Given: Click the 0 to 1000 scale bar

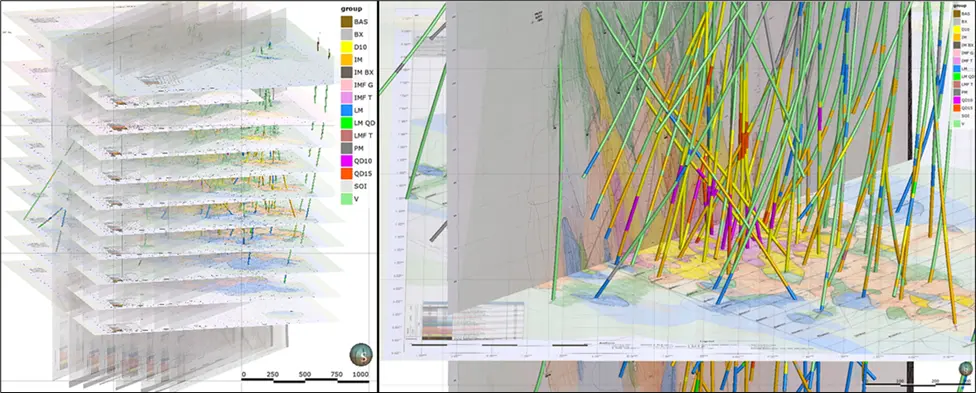Looking at the screenshot, I should [x=306, y=378].
